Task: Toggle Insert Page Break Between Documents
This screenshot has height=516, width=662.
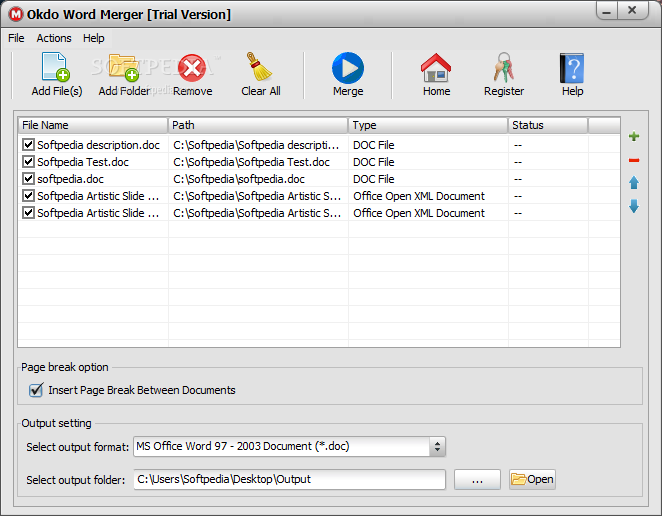Action: point(36,390)
